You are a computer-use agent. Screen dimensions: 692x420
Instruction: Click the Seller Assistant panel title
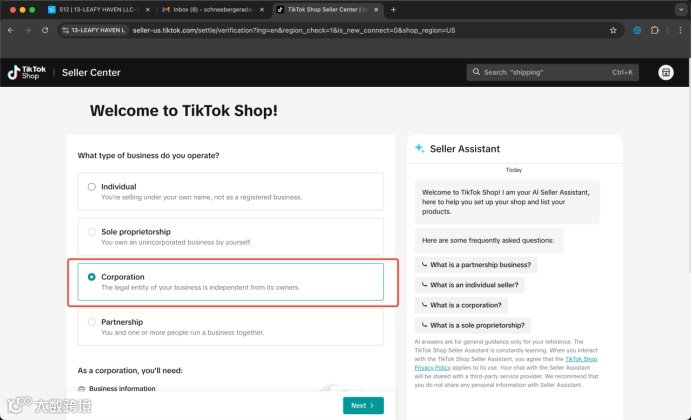point(465,149)
